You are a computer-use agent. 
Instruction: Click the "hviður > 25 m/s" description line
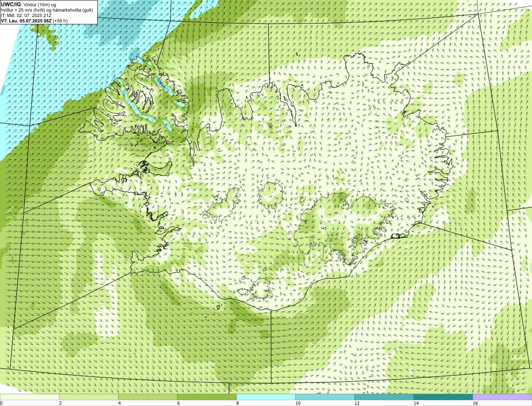tap(47, 10)
